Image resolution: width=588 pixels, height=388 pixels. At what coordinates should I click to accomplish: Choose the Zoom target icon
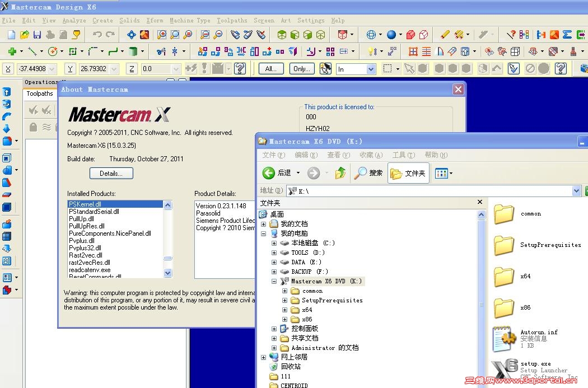[x=162, y=35]
